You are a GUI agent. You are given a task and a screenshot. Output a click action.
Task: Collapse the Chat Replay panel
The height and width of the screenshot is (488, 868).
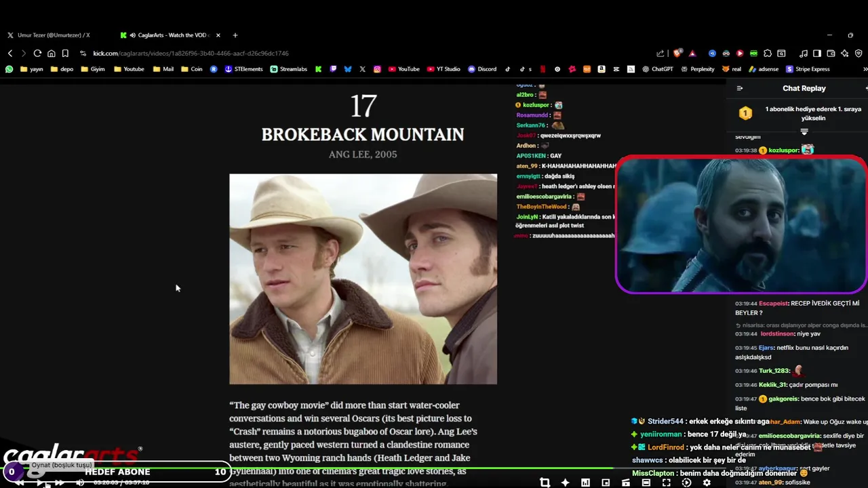click(x=740, y=88)
